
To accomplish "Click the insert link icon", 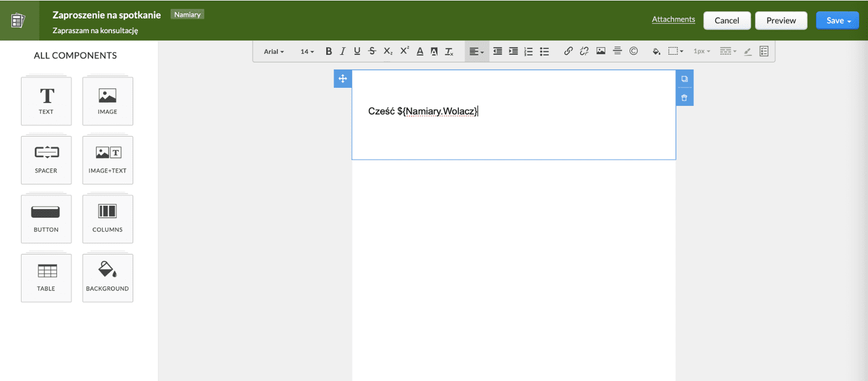I will pyautogui.click(x=568, y=51).
